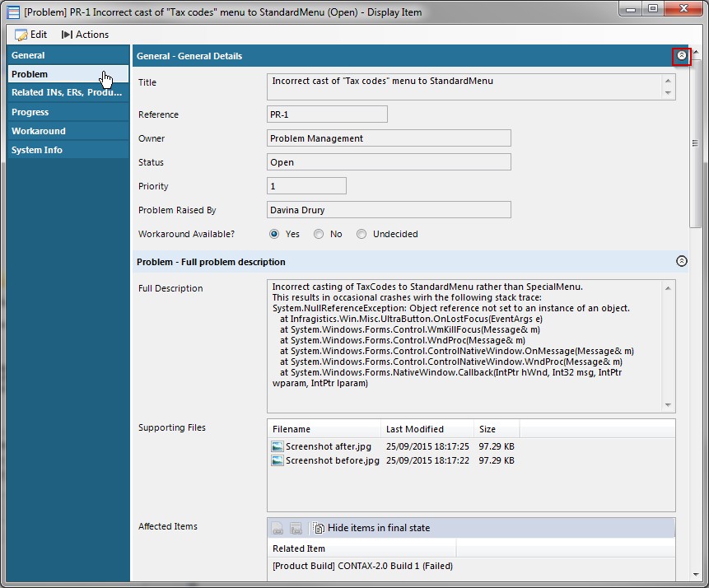Click the window icon in title bar
Screen dimensions: 709x588
tap(13, 12)
